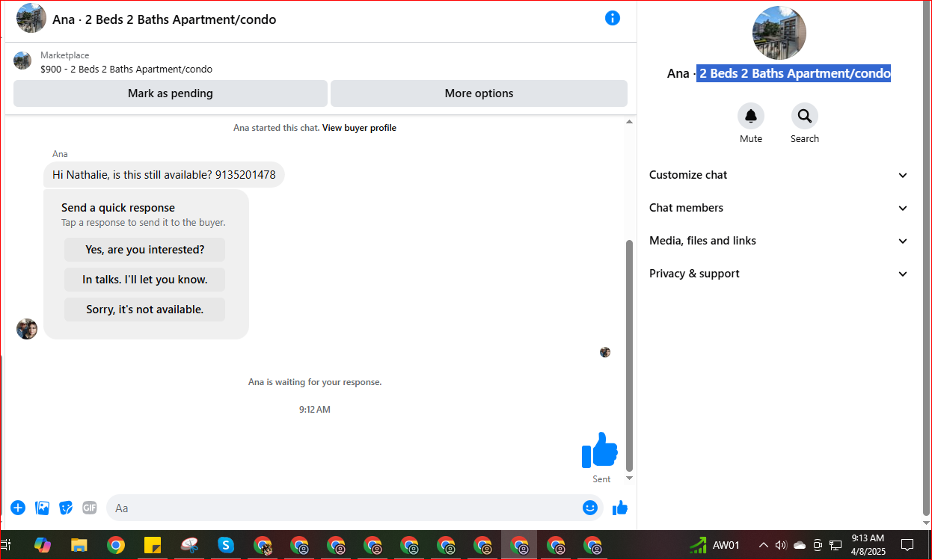Click Ana's message about availability

(x=164, y=175)
